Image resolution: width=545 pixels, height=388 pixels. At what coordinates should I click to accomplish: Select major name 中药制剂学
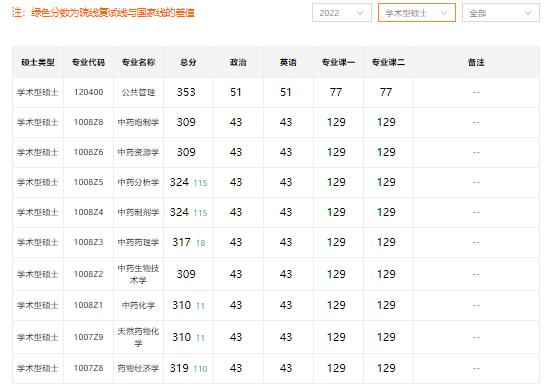click(138, 212)
